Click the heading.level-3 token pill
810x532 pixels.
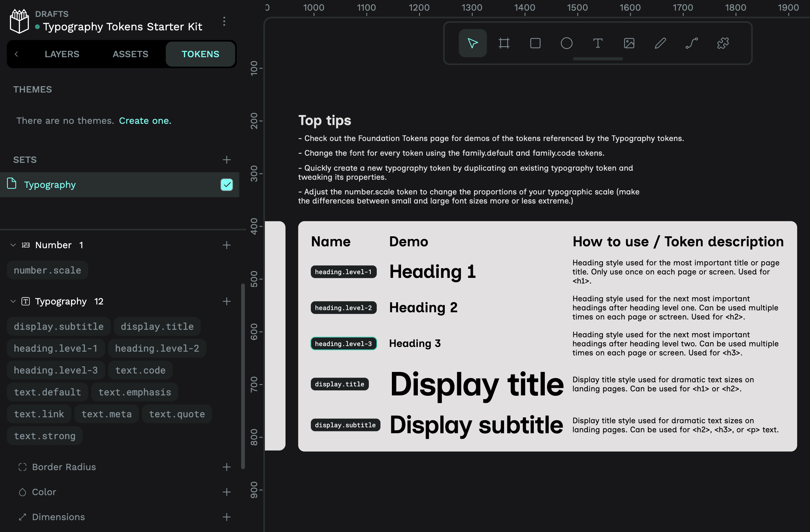point(56,370)
